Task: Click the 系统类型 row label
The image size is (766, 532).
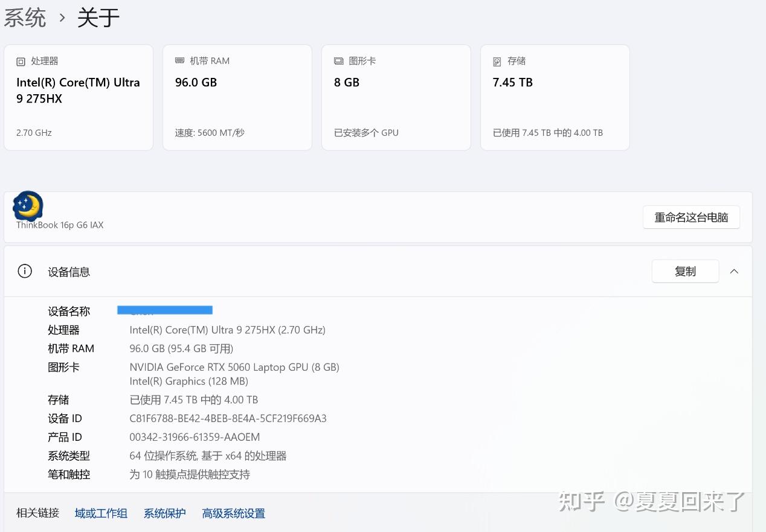Action: [69, 456]
